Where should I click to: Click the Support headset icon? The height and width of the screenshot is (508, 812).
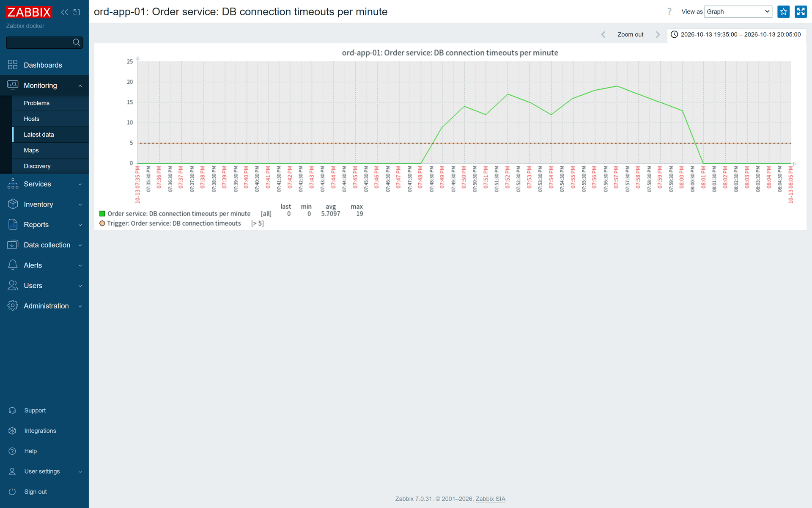pos(12,410)
